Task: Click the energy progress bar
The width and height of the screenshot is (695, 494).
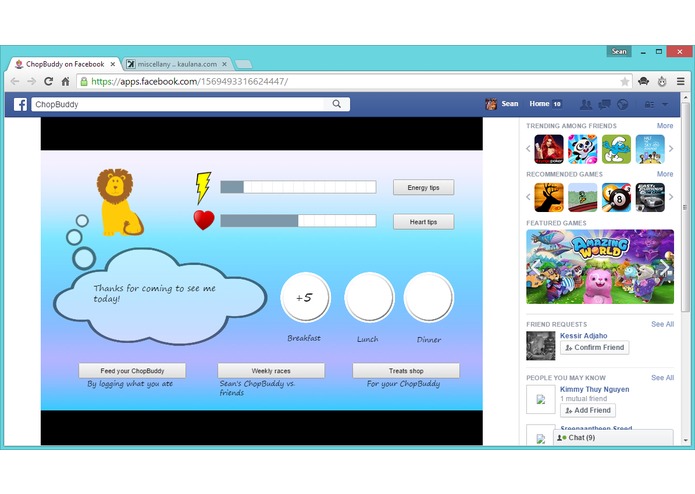Action: click(x=298, y=187)
